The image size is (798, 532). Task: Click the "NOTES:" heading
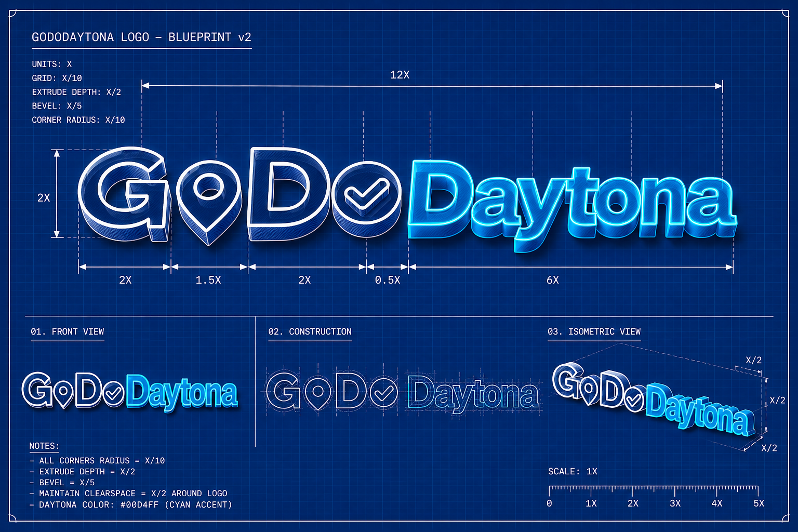(x=44, y=446)
